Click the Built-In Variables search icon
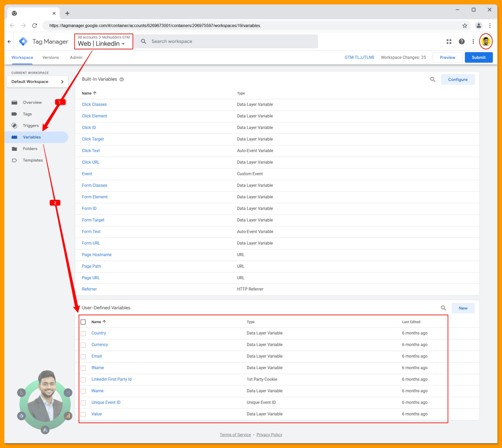Screen dimensions: 502x448 433,79
